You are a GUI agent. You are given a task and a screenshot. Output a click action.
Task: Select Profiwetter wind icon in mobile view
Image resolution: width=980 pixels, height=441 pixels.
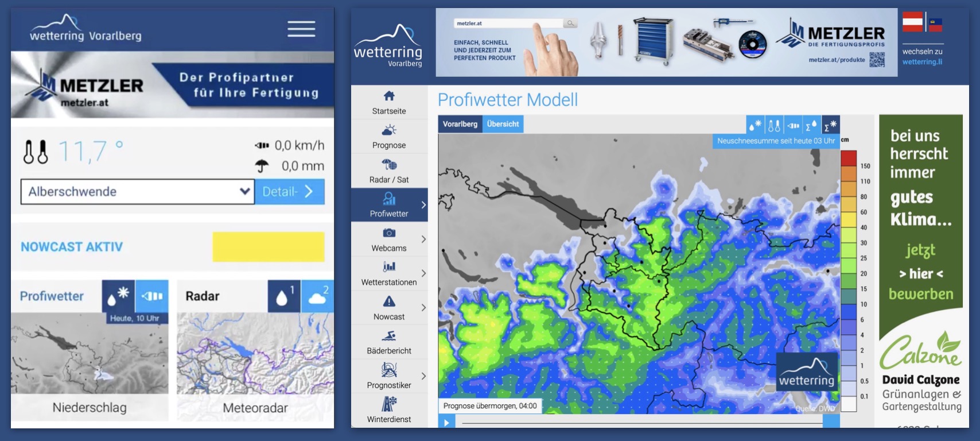(x=152, y=296)
